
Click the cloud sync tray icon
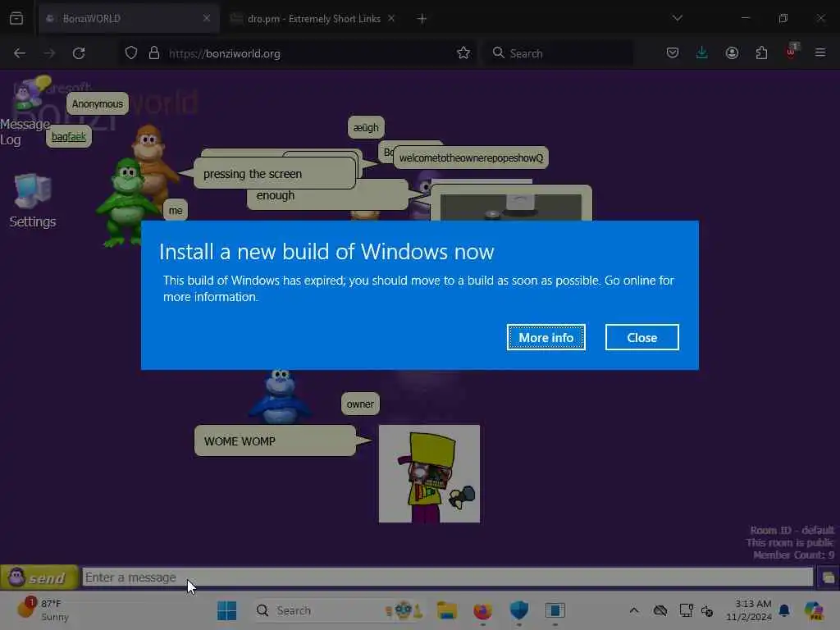[x=660, y=610]
